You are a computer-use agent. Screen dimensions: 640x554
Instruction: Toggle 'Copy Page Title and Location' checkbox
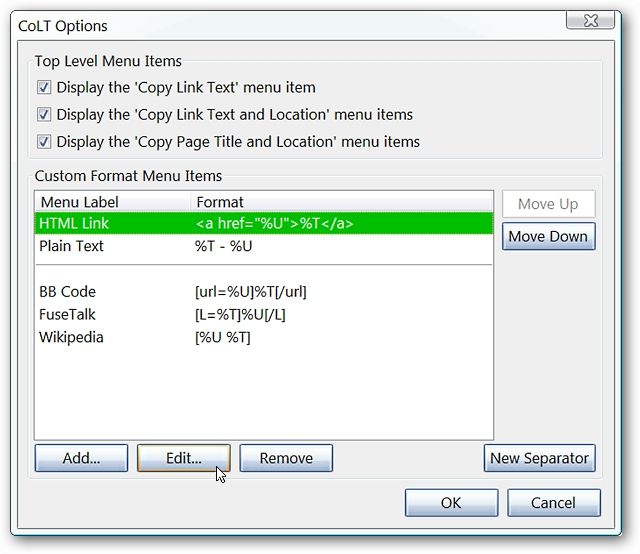pyautogui.click(x=44, y=142)
